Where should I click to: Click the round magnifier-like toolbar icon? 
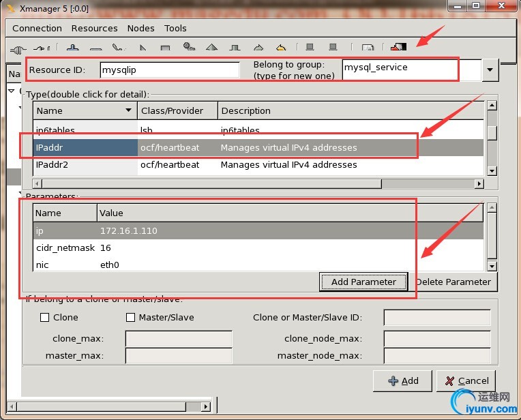(189, 46)
